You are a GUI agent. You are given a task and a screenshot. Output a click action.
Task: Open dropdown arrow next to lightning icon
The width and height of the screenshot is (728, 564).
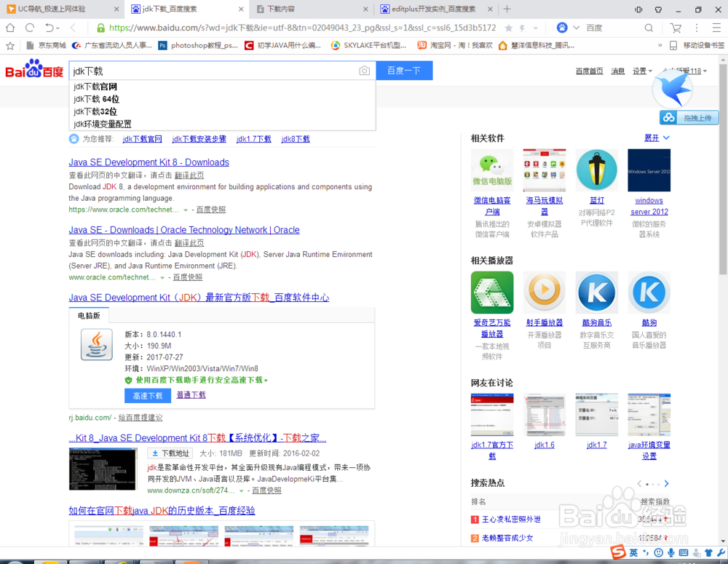point(535,28)
